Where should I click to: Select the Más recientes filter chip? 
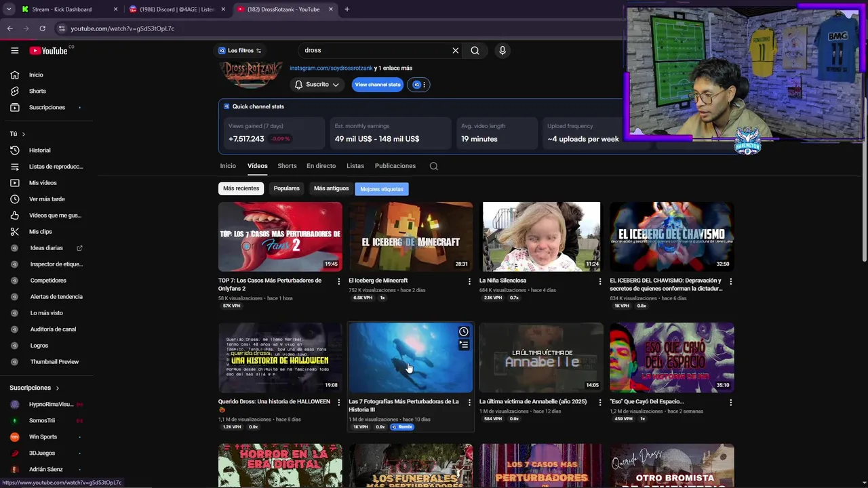click(x=241, y=188)
